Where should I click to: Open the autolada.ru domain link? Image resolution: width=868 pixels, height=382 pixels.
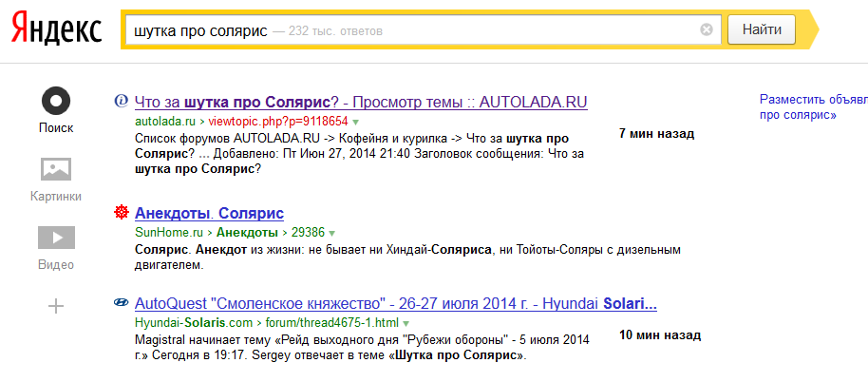click(x=165, y=121)
